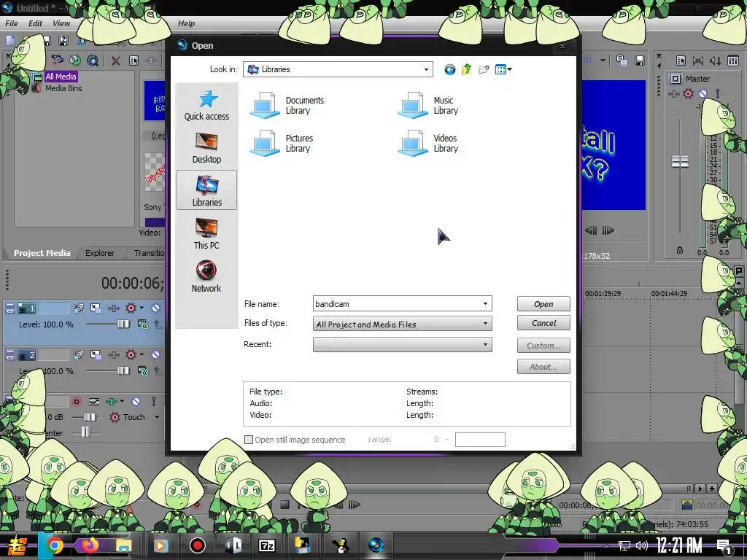The image size is (747, 560).
Task: Expand the Recent folders dropdown
Action: (485, 344)
